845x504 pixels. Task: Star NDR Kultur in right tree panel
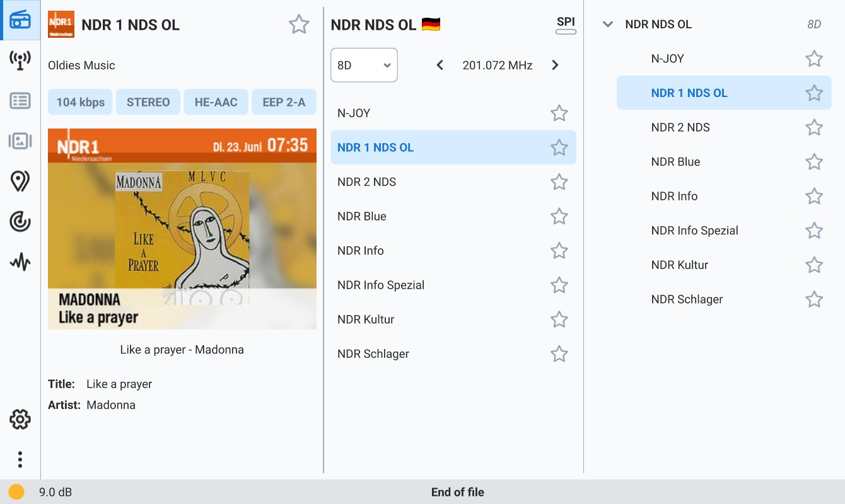click(x=814, y=265)
